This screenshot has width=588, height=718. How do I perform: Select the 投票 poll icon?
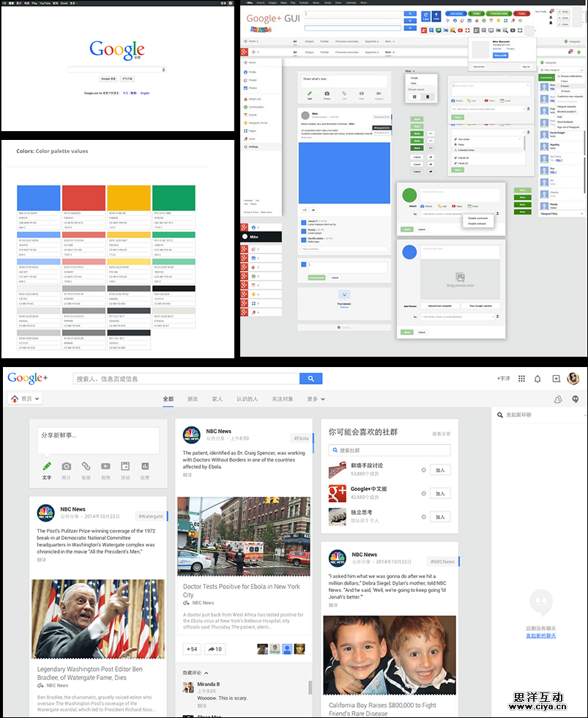coord(145,466)
